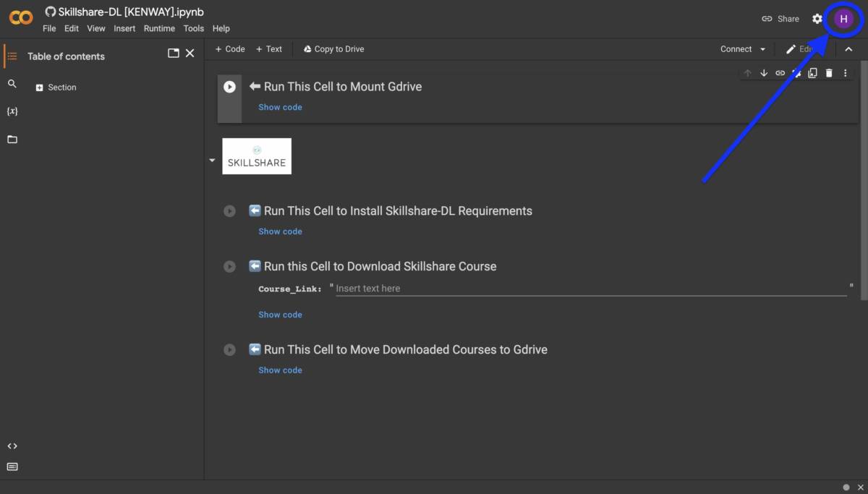
Task: Run the Download Skillshare Course cell
Action: tap(229, 267)
